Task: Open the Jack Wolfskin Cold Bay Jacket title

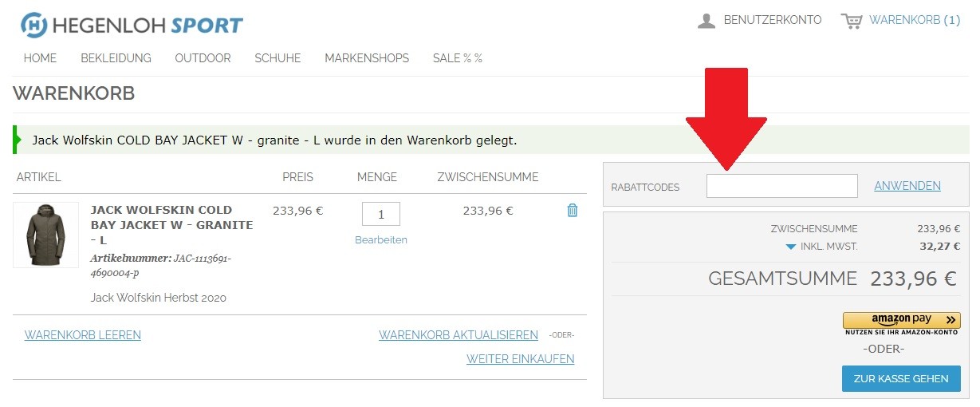Action: (172, 225)
